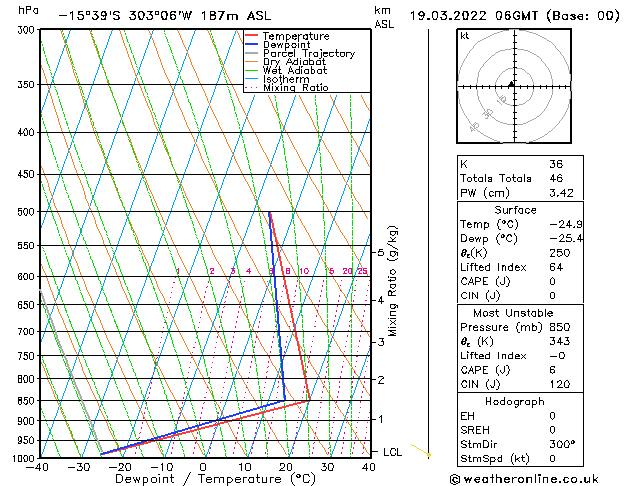Click the K index value 36
629x486 pixels.
tap(556, 164)
